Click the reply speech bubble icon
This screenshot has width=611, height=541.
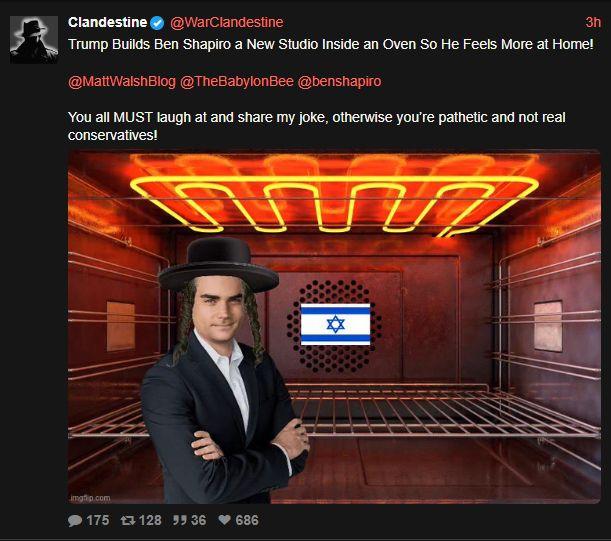point(75,520)
